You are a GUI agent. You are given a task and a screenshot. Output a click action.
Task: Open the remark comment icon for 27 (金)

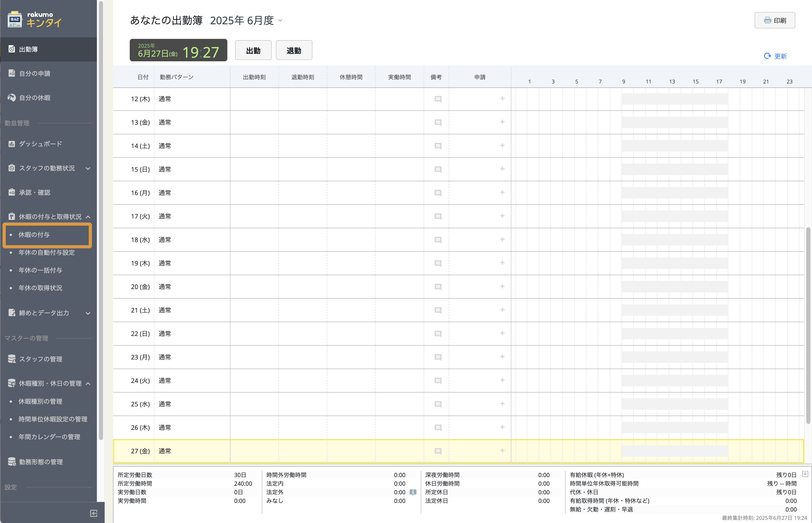coord(438,451)
